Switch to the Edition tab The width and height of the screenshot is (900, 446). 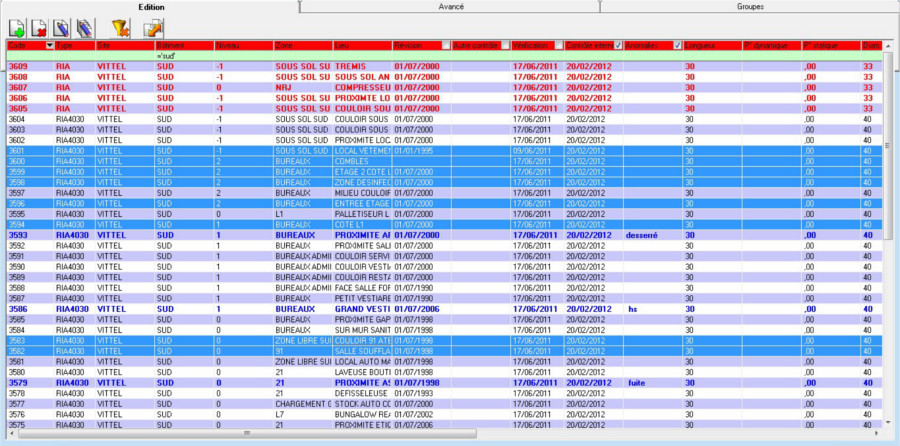tap(152, 7)
